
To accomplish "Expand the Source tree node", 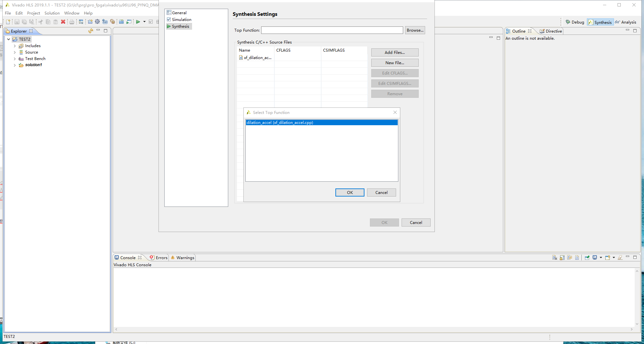I will pyautogui.click(x=15, y=52).
